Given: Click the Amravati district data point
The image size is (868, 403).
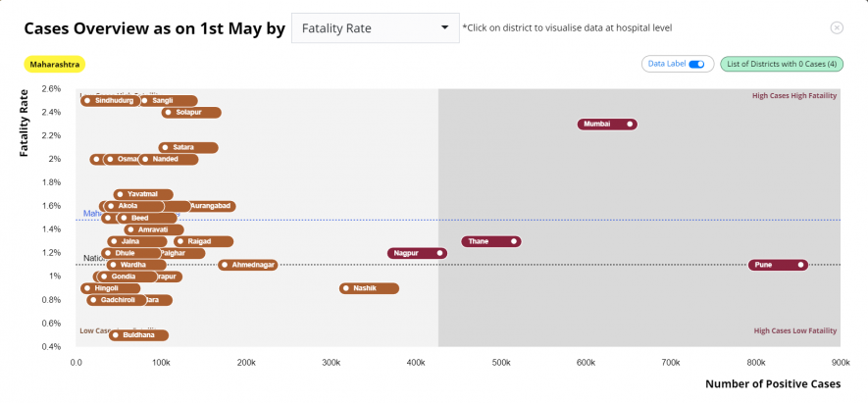Looking at the screenshot, I should pos(129,229).
